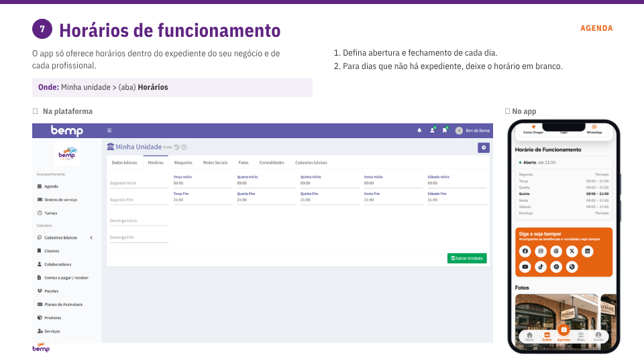Open the Redes Sociais tab
Image resolution: width=644 pixels, height=362 pixels.
[x=215, y=162]
